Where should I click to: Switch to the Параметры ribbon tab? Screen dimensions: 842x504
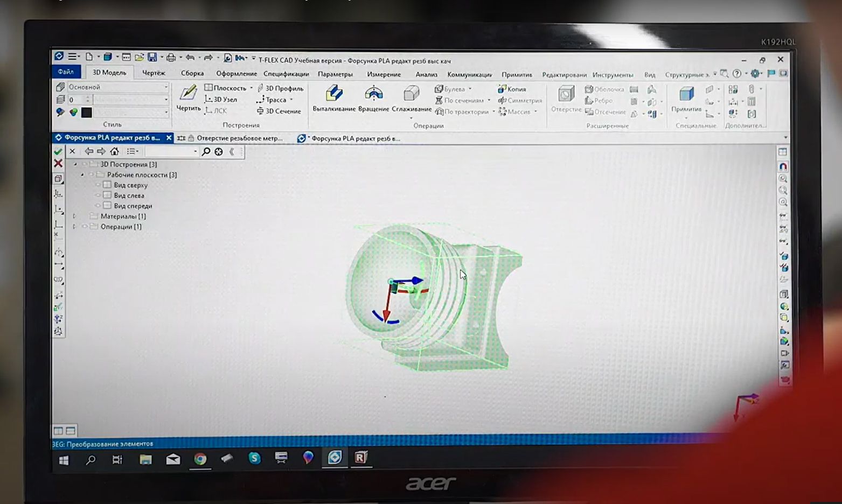coord(335,74)
